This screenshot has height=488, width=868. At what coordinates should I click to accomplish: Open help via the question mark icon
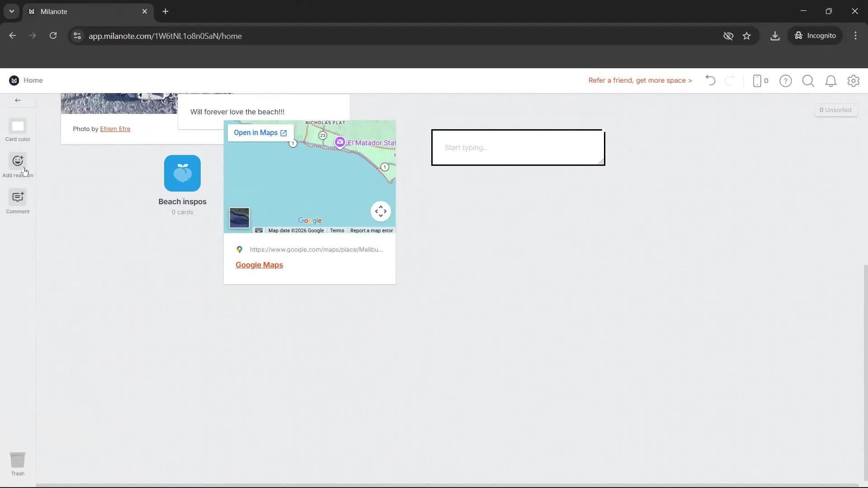pyautogui.click(x=786, y=80)
